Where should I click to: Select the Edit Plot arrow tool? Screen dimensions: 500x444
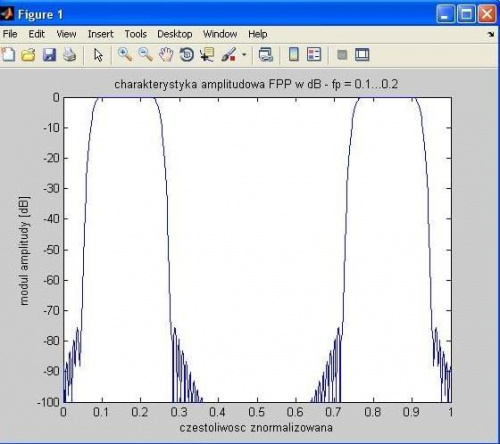pyautogui.click(x=98, y=55)
